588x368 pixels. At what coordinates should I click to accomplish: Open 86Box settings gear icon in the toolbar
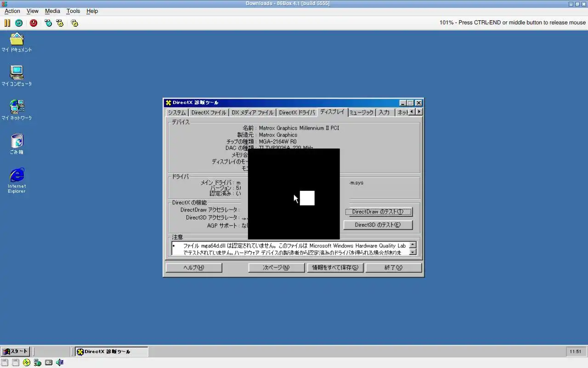pyautogui.click(x=74, y=23)
